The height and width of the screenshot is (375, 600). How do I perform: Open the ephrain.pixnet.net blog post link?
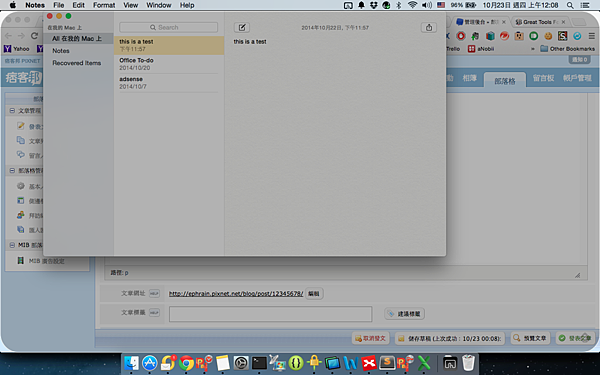pos(236,293)
